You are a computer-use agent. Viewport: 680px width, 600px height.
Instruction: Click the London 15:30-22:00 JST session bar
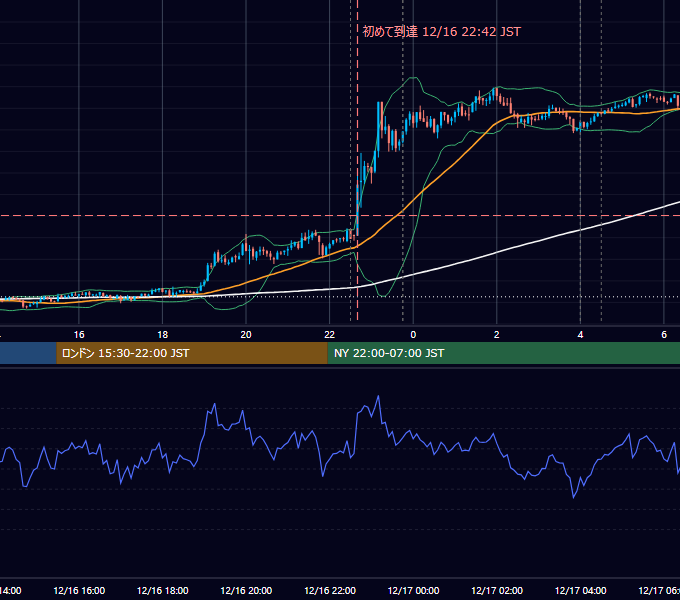click(x=192, y=353)
